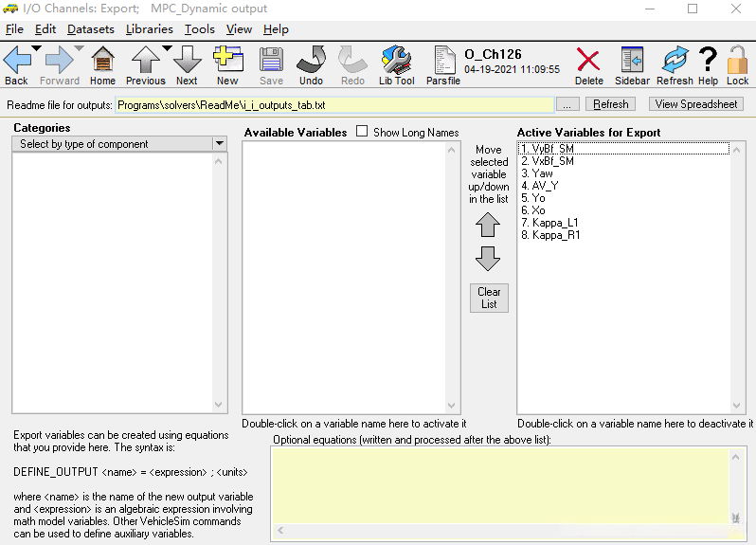The width and height of the screenshot is (756, 545).
Task: Open the Datasets menu
Action: point(90,29)
